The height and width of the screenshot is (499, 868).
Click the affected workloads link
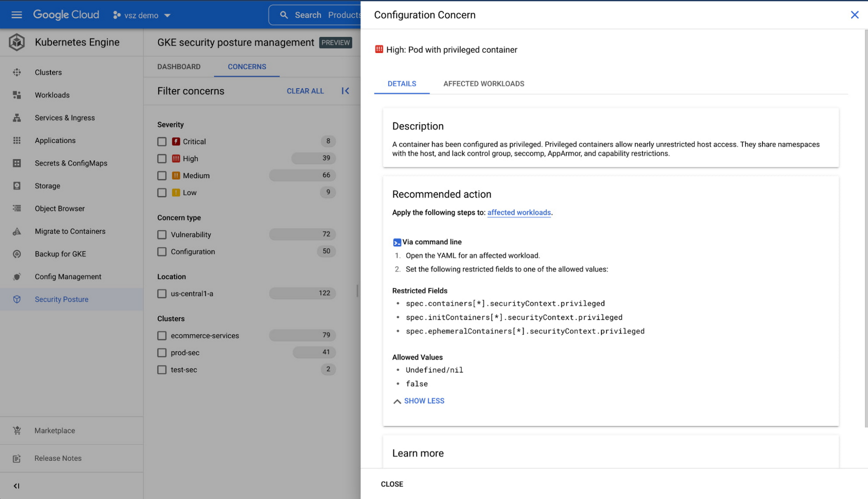click(x=519, y=212)
